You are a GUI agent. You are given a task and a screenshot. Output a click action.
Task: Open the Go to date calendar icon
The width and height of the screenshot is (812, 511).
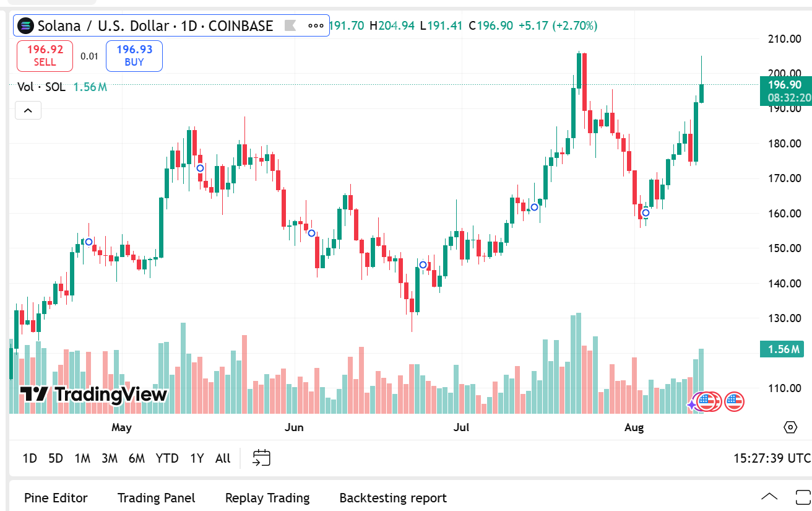tap(262, 458)
